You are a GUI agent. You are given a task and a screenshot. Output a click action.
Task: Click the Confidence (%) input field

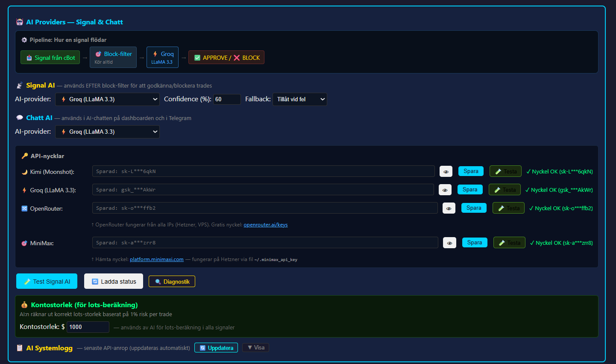point(227,99)
